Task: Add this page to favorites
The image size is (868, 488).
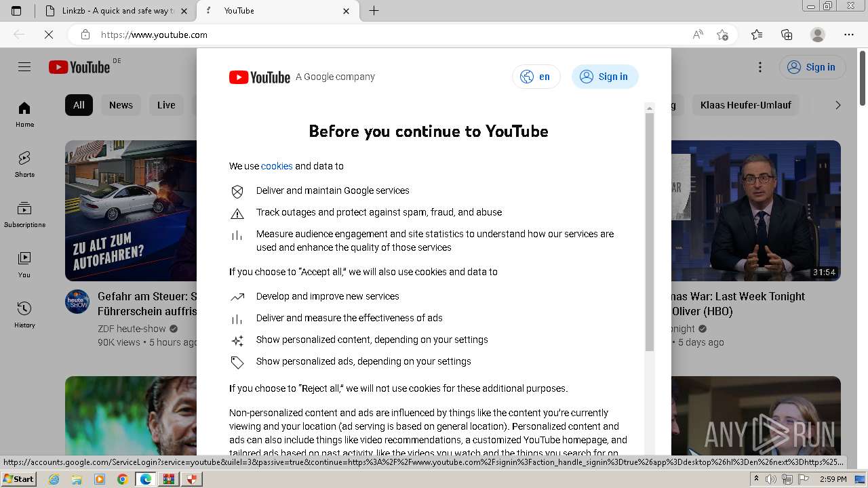Action: pos(722,35)
